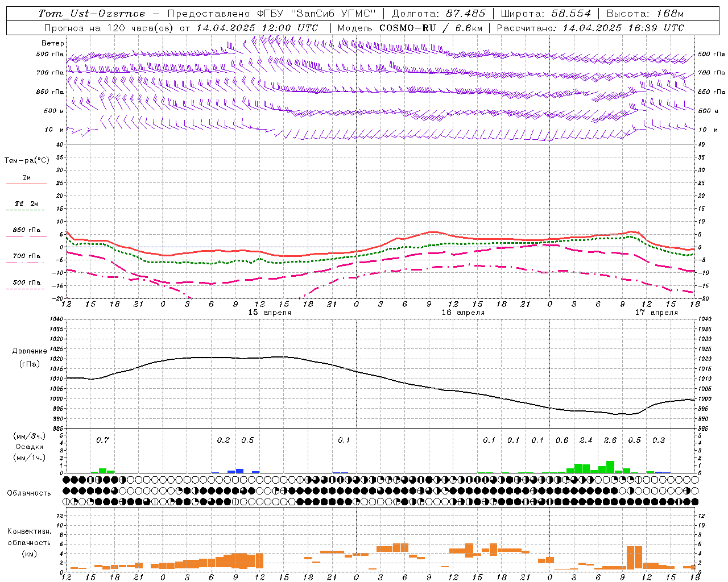This screenshot has width=728, height=582.
Task: Click the 17 апреля date label
Action: point(656,313)
